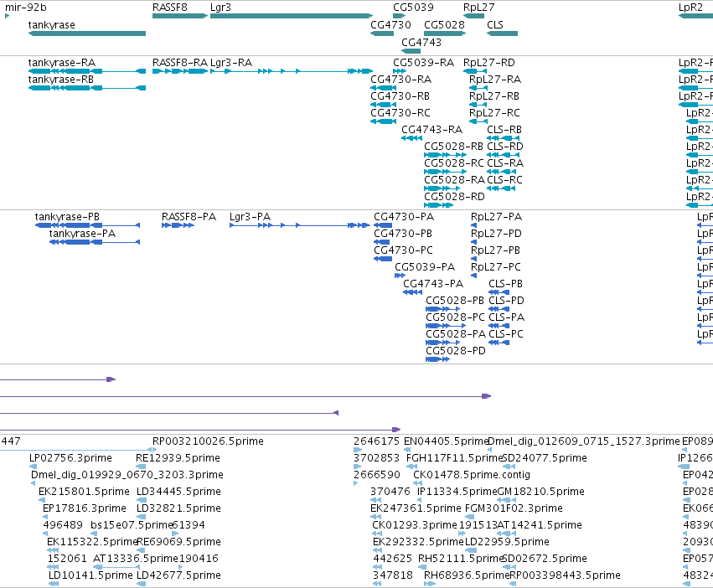Select the CG4730-PB protein feature
This screenshot has height=588, width=713.
381,242
